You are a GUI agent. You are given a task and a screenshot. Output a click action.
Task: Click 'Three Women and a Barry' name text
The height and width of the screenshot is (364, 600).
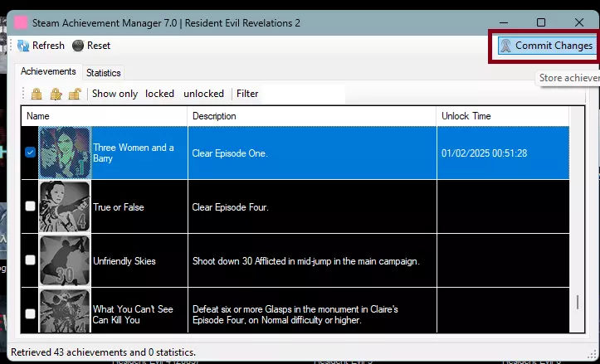[x=134, y=153]
